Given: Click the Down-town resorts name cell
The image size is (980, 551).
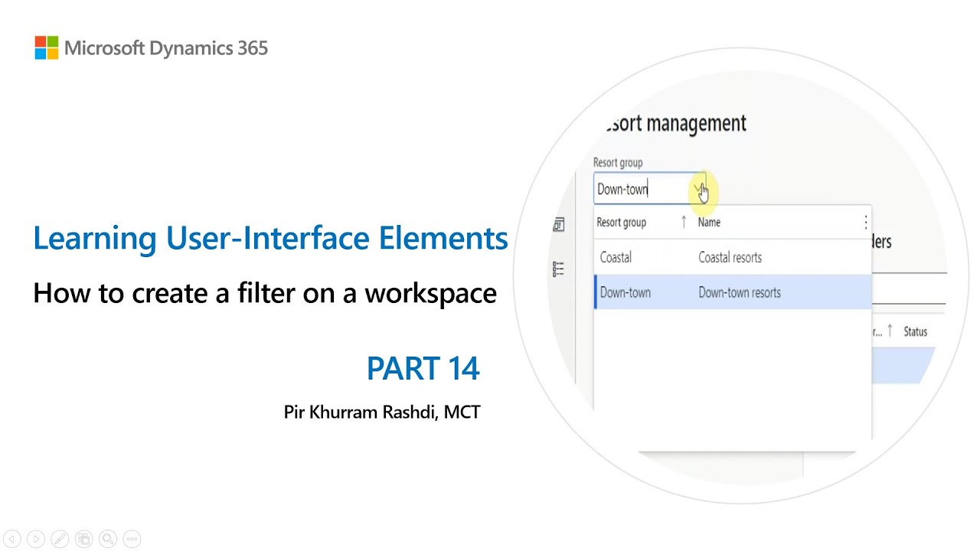Looking at the screenshot, I should click(740, 292).
